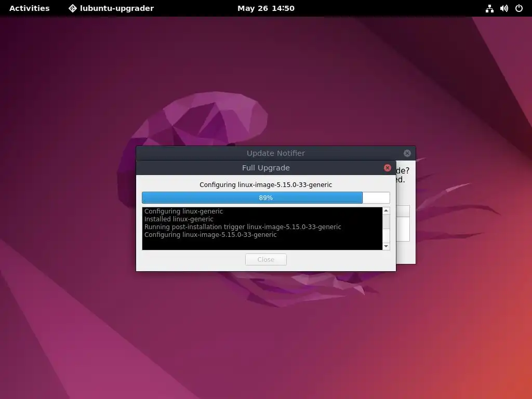Click the volume speaker icon

click(x=504, y=8)
